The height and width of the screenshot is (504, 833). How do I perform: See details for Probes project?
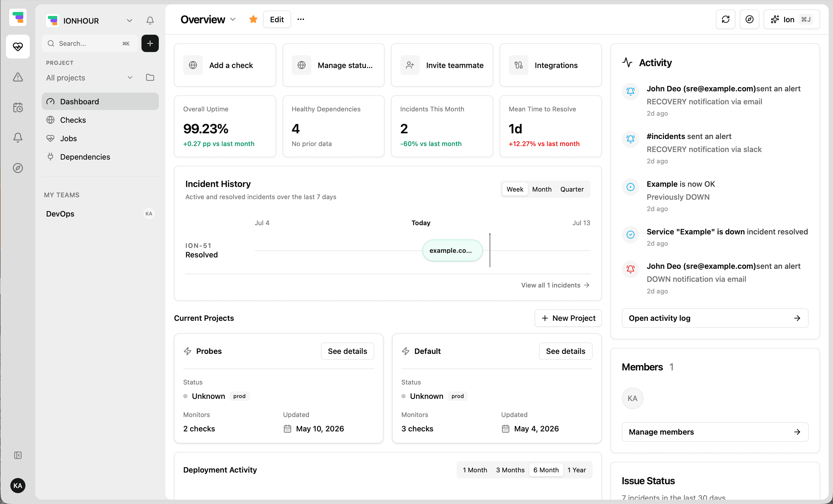(x=347, y=351)
